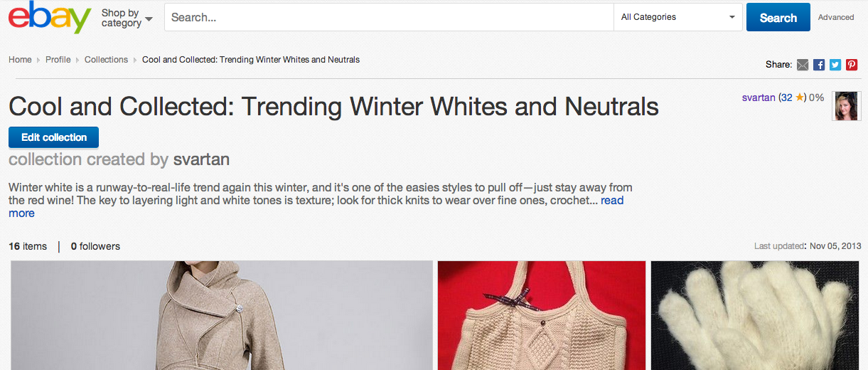
Task: Open Collections breadcrumb link
Action: coord(106,60)
